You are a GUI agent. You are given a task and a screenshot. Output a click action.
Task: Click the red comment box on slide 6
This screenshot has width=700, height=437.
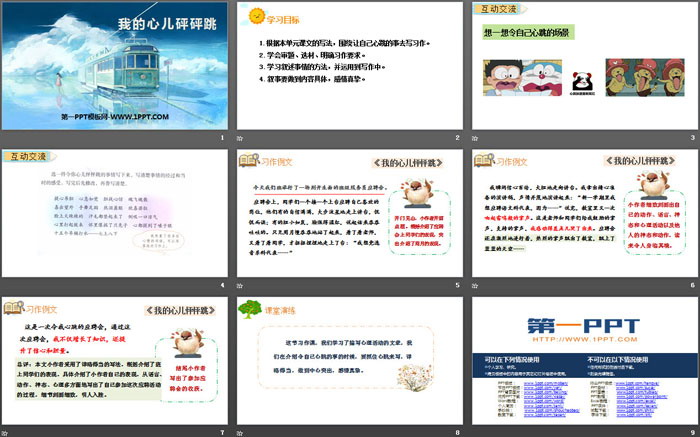coord(654,225)
